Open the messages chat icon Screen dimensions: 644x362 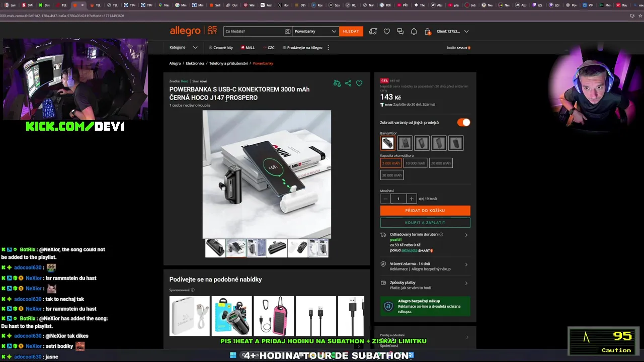(x=400, y=31)
